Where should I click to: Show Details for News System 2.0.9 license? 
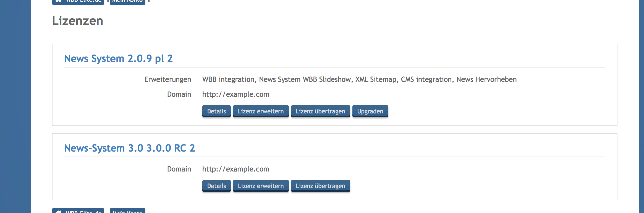pyautogui.click(x=216, y=111)
